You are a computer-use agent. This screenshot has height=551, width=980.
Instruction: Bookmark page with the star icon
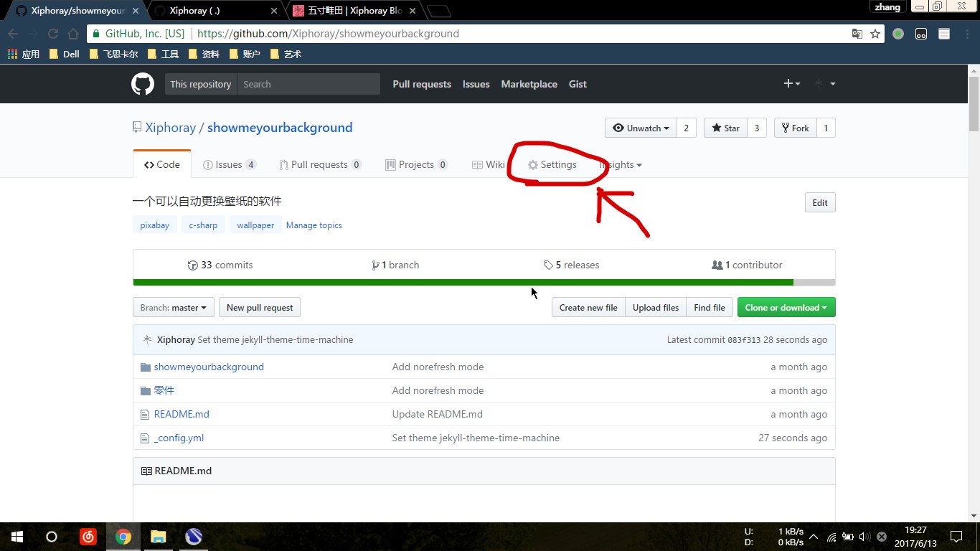(875, 34)
